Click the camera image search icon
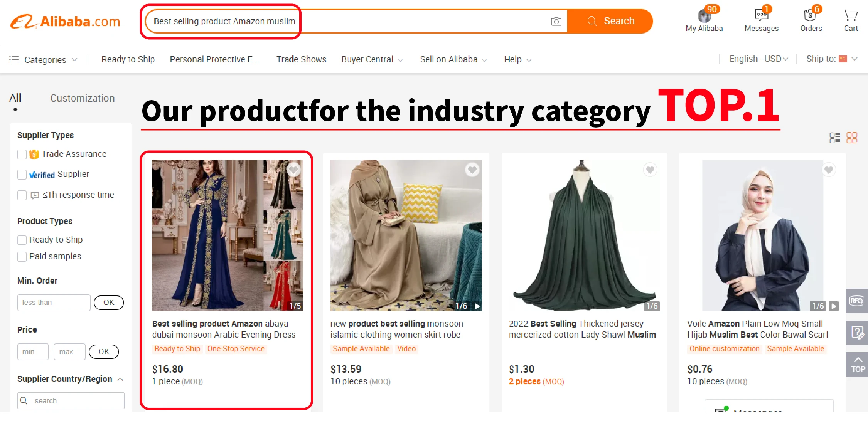 pyautogui.click(x=556, y=22)
